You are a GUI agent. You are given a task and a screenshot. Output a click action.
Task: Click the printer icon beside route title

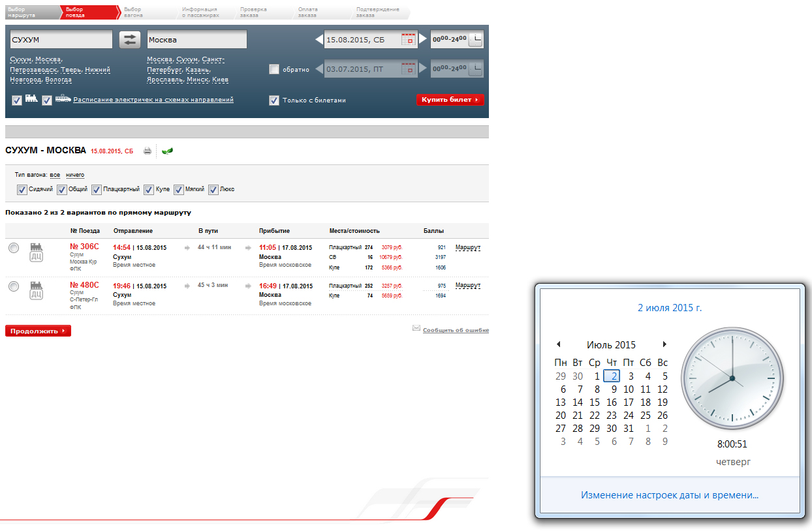[x=148, y=151]
